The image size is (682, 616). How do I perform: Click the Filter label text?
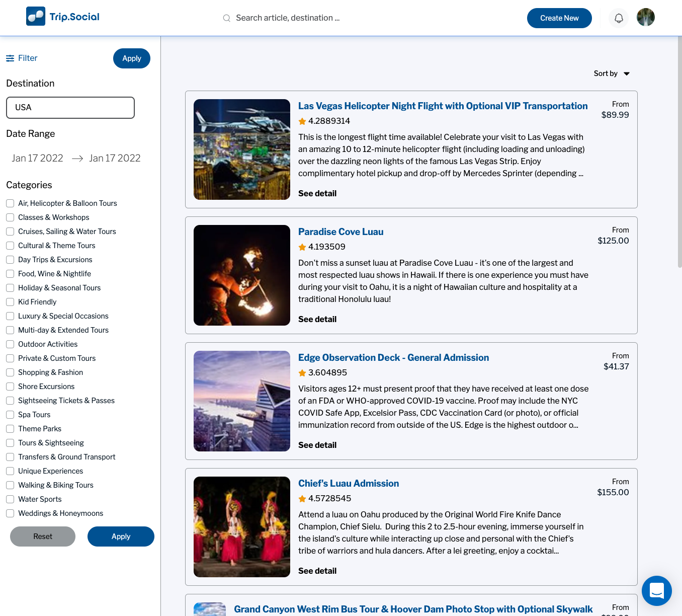[x=28, y=58]
